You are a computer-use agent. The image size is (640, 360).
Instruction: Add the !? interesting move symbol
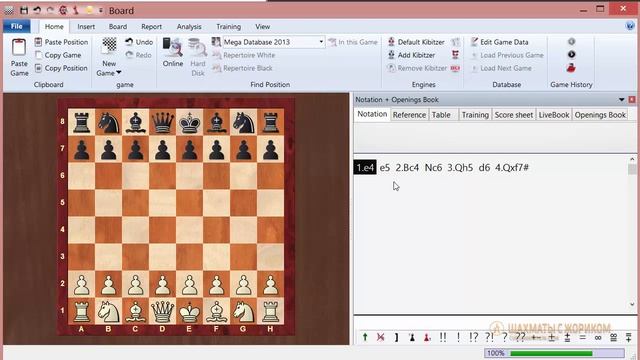pyautogui.click(x=473, y=337)
